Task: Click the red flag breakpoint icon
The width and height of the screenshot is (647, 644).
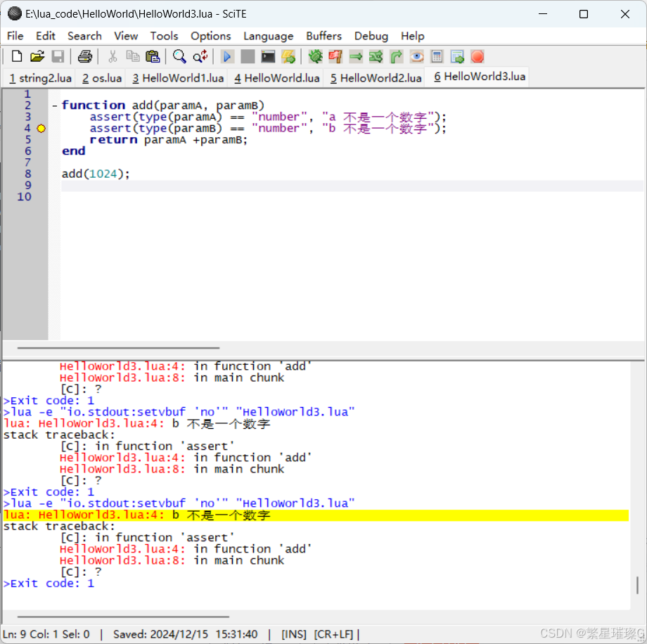Action: [335, 56]
